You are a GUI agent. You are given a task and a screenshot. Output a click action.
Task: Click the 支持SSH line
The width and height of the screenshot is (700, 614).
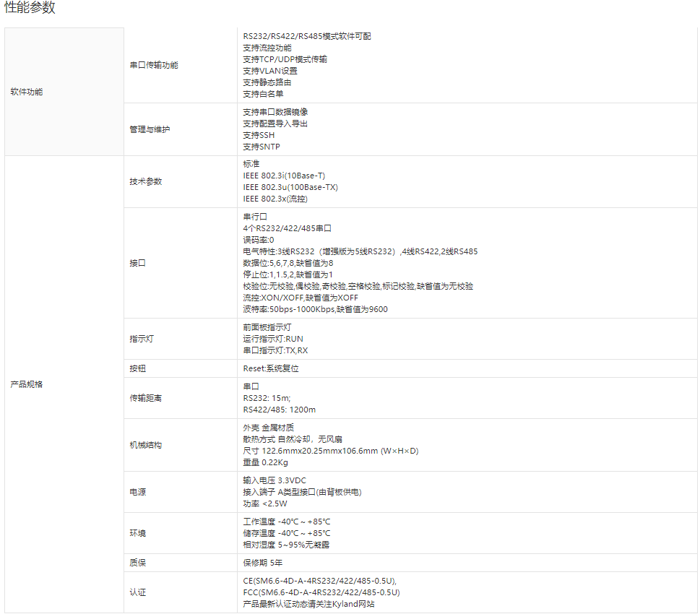(x=259, y=135)
